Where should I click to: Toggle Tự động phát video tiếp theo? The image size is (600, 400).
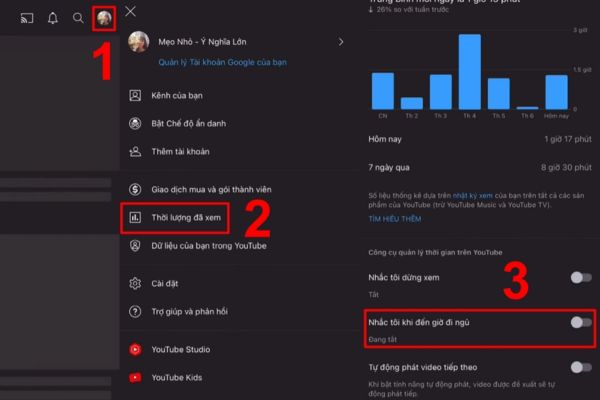point(581,367)
